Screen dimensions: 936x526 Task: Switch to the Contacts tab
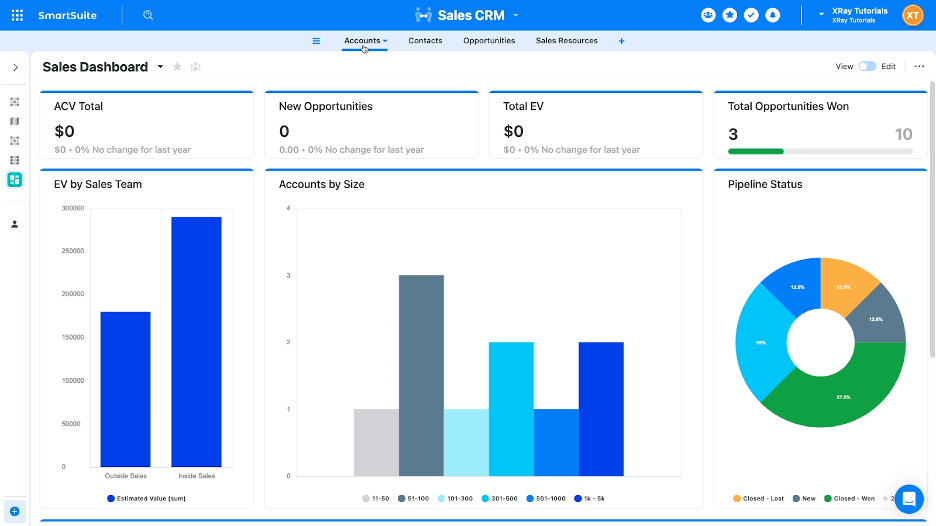pyautogui.click(x=425, y=41)
